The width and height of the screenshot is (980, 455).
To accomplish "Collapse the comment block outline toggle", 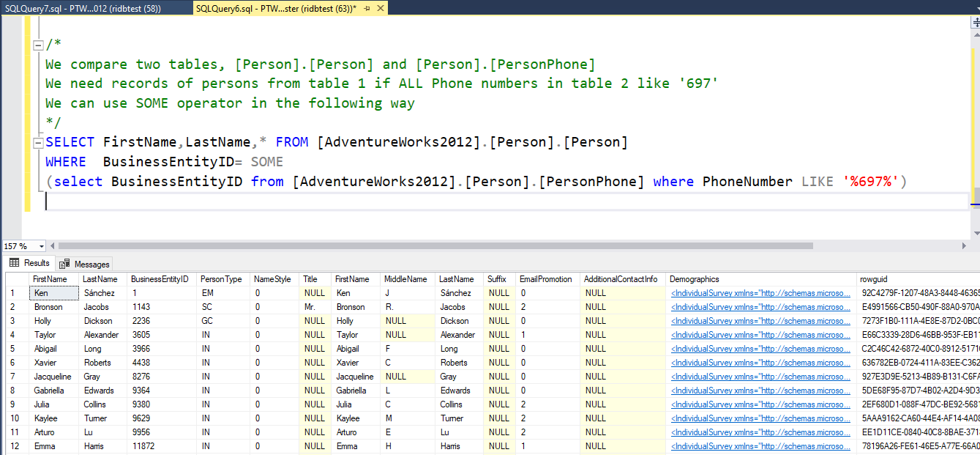I will tap(38, 45).
